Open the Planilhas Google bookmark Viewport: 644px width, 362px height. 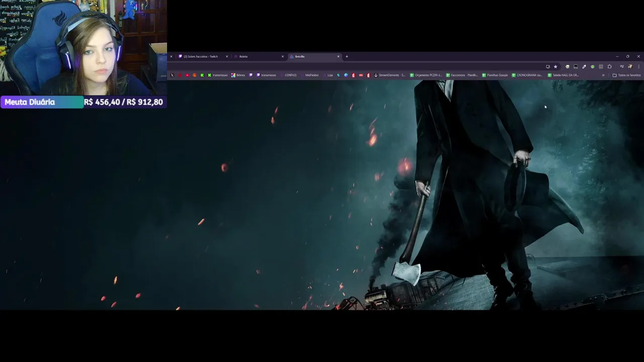(495, 75)
